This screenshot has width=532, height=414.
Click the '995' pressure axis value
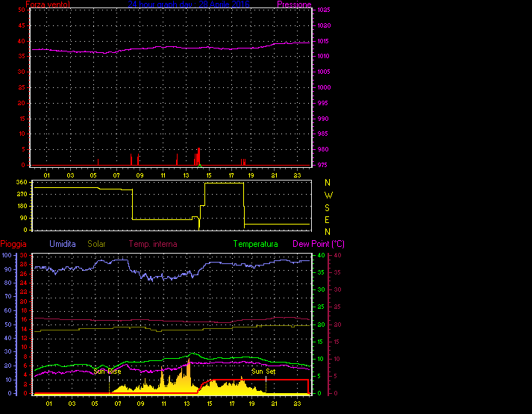322,103
